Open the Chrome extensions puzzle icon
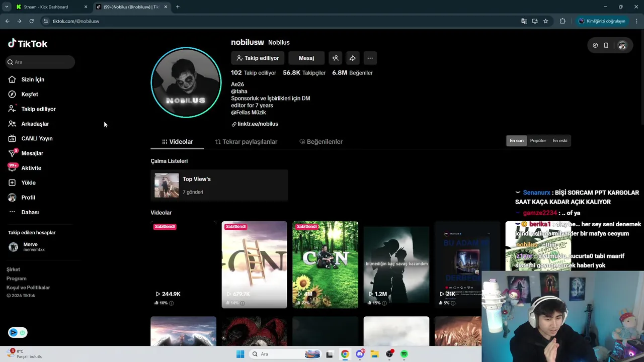644x362 pixels. 562,21
